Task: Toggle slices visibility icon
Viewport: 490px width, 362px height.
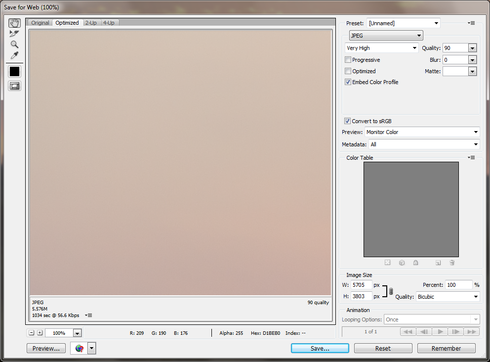Action: (14, 86)
